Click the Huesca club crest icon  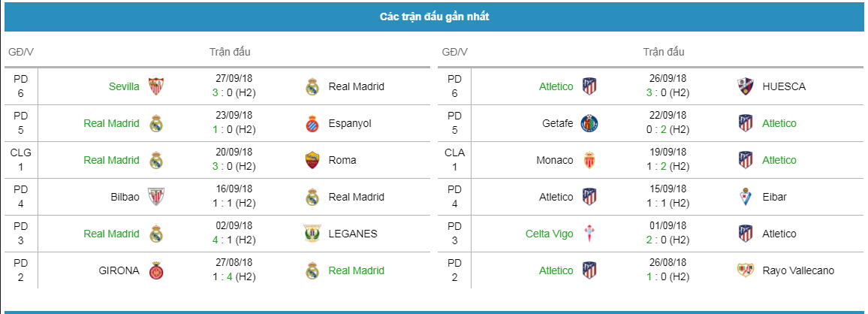[746, 86]
